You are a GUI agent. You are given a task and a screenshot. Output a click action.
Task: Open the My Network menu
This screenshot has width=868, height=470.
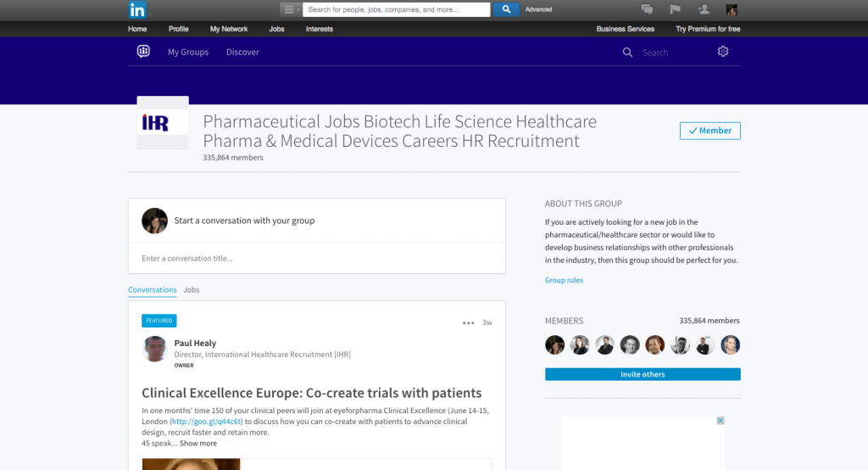229,29
